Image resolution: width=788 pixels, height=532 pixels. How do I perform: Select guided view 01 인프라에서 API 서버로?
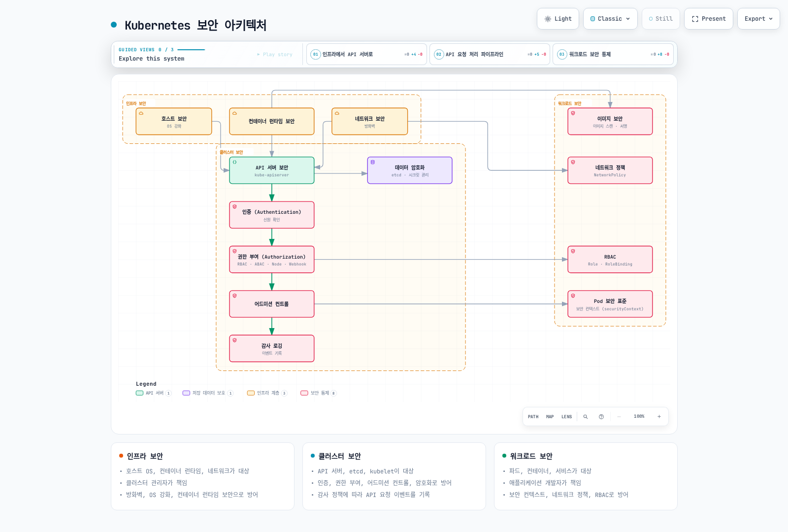[366, 54]
